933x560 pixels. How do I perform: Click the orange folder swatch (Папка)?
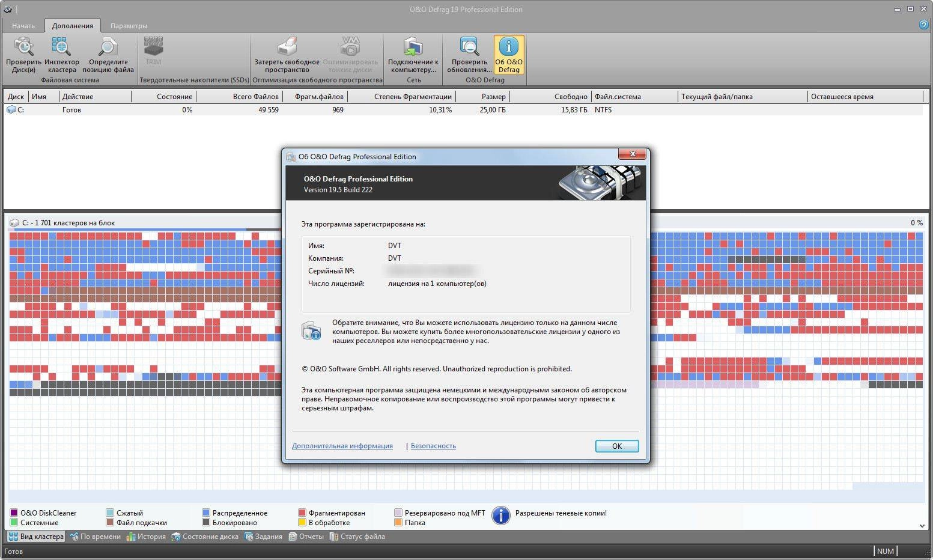(x=398, y=523)
